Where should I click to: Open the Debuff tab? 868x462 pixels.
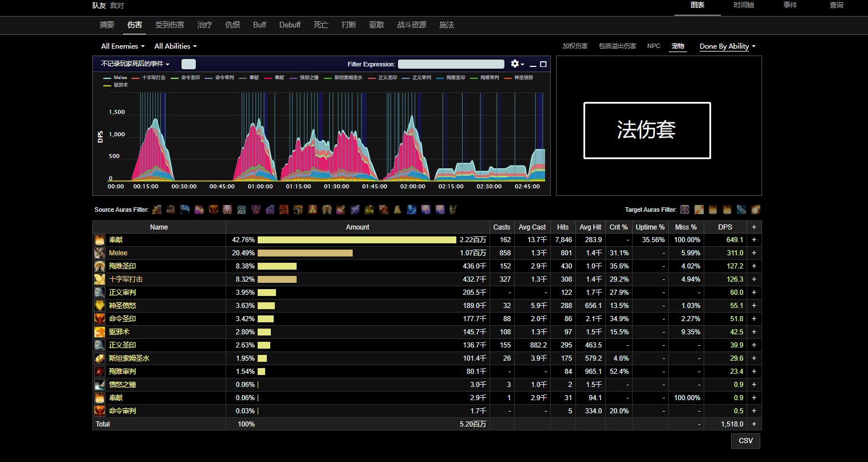(x=290, y=25)
